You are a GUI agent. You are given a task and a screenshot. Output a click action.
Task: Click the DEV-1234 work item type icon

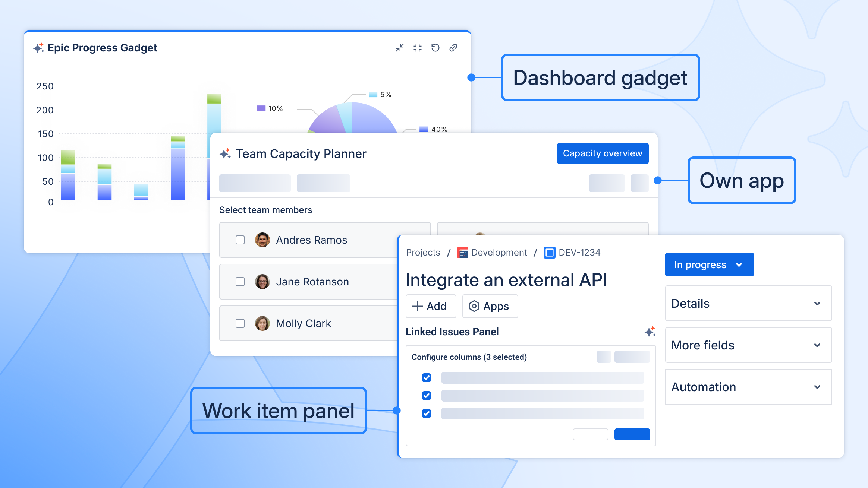[549, 253]
